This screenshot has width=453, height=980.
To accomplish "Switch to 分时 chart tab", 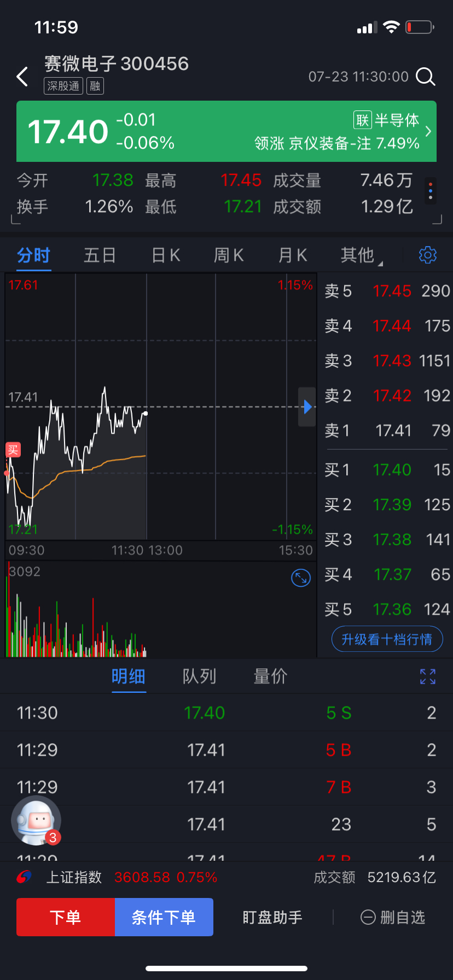I will [34, 255].
